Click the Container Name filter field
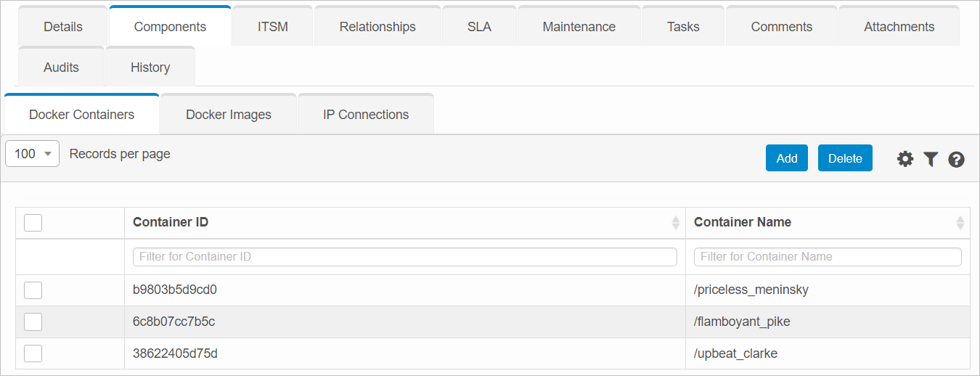This screenshot has width=980, height=376. coord(828,257)
